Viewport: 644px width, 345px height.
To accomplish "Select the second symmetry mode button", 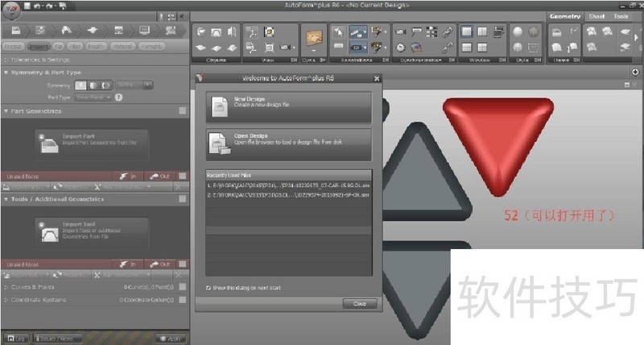I will (x=93, y=85).
